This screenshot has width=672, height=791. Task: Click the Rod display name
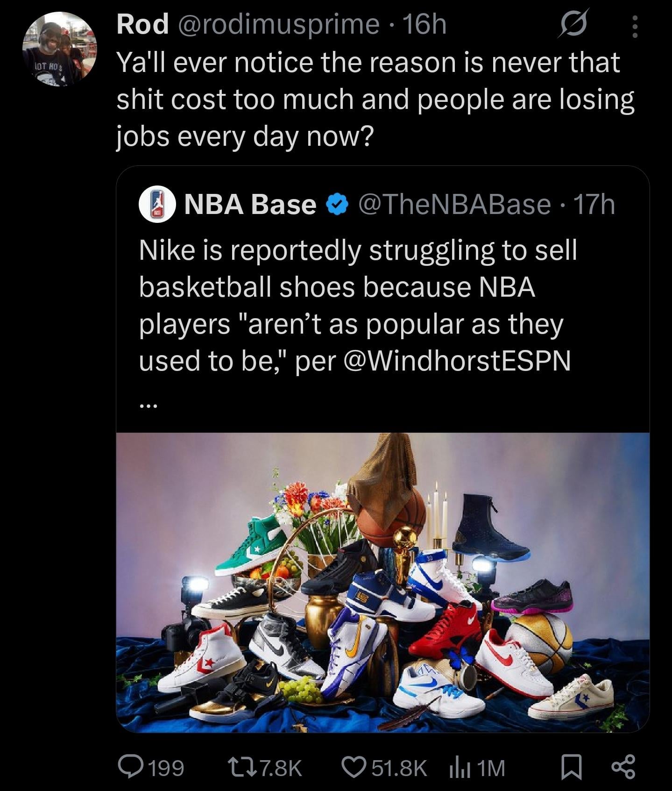[x=142, y=24]
